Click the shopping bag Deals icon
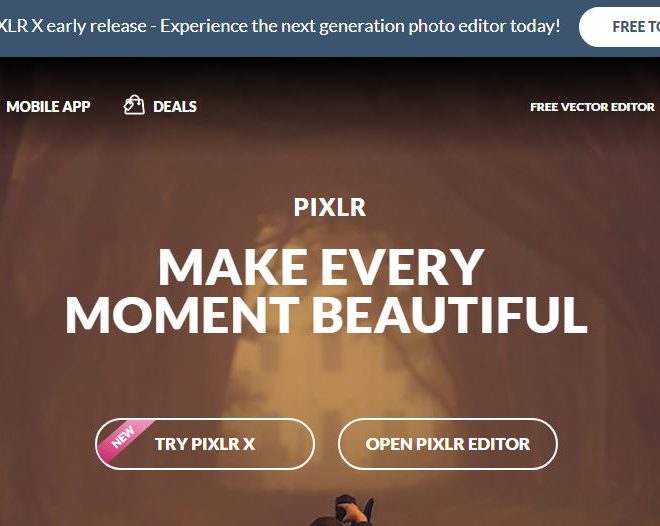The image size is (660, 526). coord(134,105)
